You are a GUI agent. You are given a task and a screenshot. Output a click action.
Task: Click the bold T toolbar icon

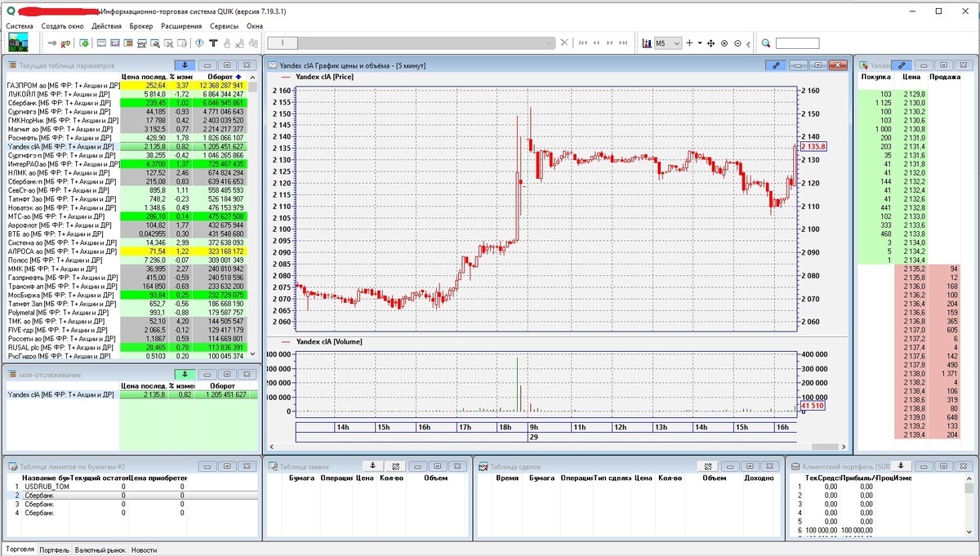click(x=213, y=42)
